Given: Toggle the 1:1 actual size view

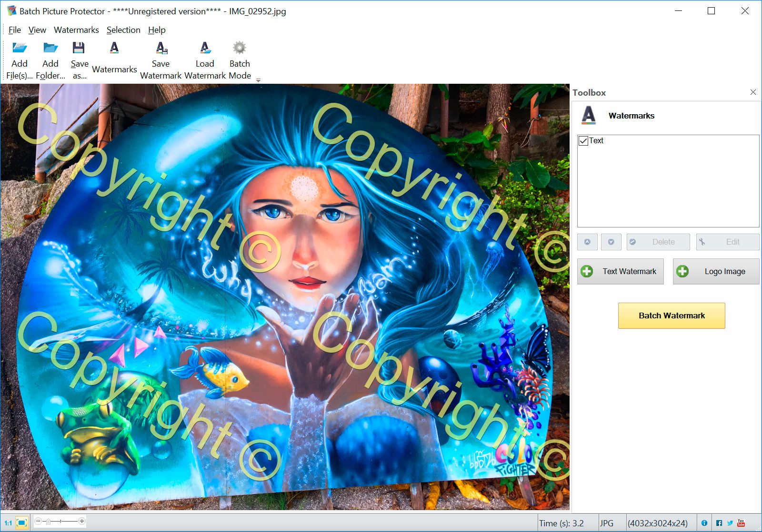Looking at the screenshot, I should pos(8,522).
